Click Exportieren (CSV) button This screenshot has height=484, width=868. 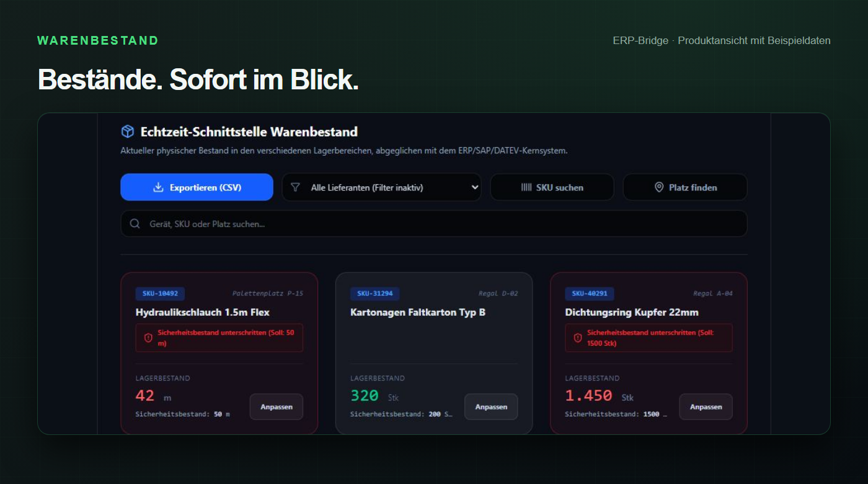coord(197,187)
